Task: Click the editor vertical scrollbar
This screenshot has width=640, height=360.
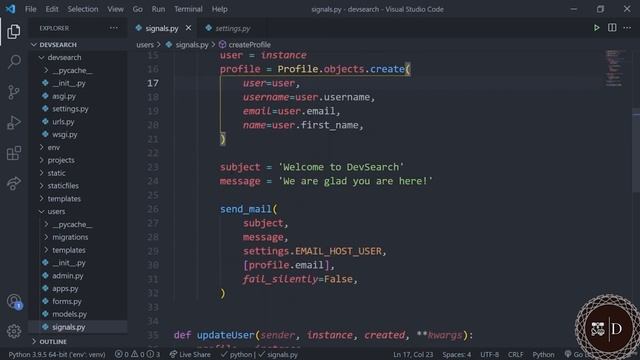Action: click(x=636, y=151)
